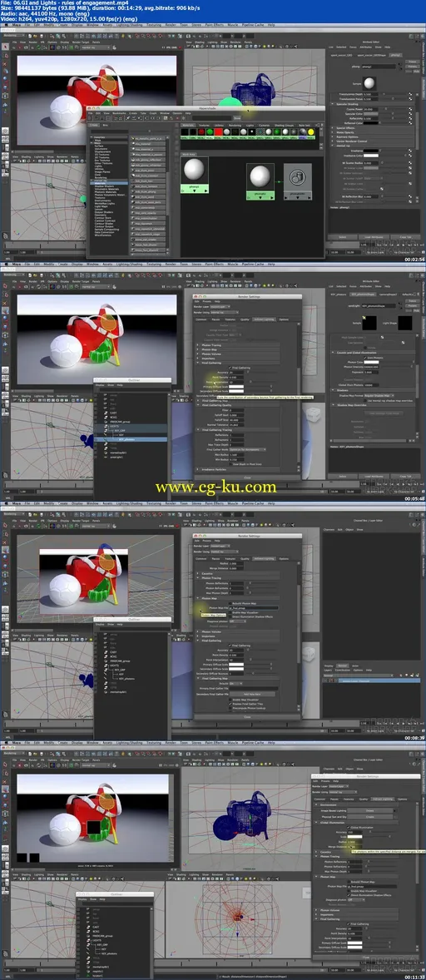Open Lighting/Shading menu in 00:02:54 frame menu bar

(129, 26)
